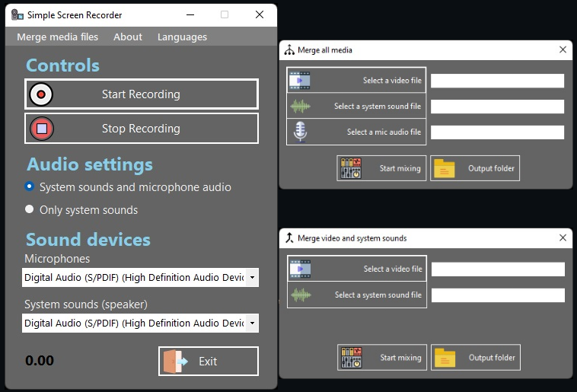
Task: Click Start mixing label in Merge all media window
Action: [x=400, y=168]
